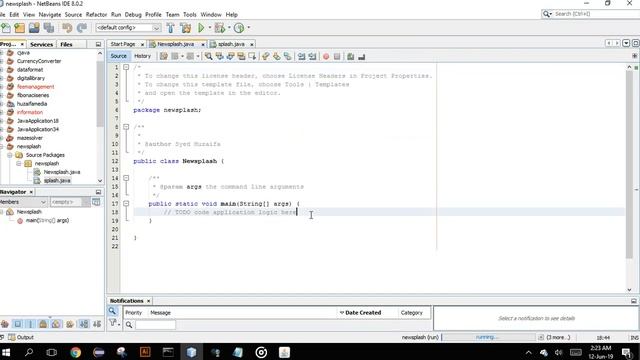Open Chrome from the Windows taskbar
Image resolution: width=640 pixels, height=360 pixels.
pyautogui.click(x=76, y=352)
